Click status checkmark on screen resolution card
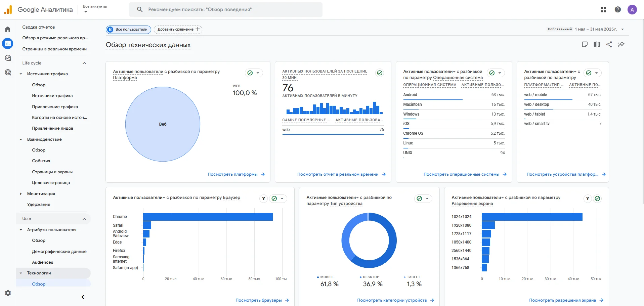This screenshot has height=306, width=644. [x=597, y=199]
